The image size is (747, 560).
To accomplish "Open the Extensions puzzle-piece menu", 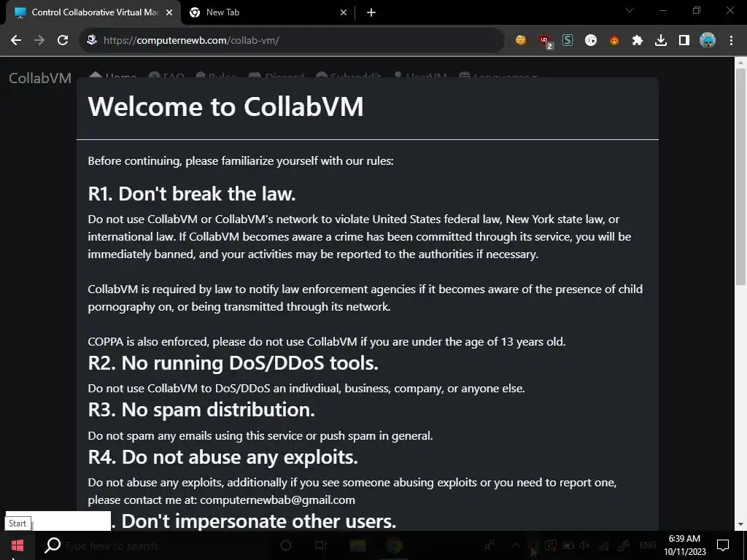I will 638,41.
